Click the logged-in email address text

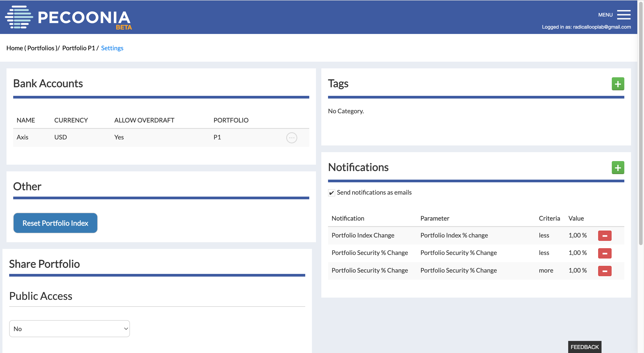602,27
